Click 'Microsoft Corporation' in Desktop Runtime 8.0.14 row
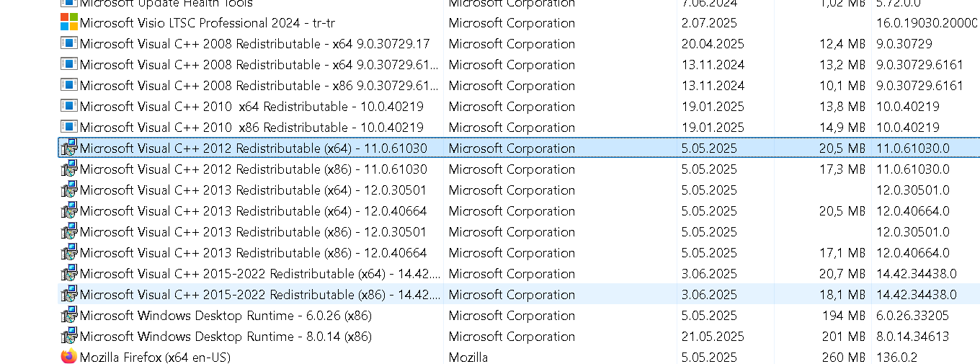980x364 pixels. 512,337
